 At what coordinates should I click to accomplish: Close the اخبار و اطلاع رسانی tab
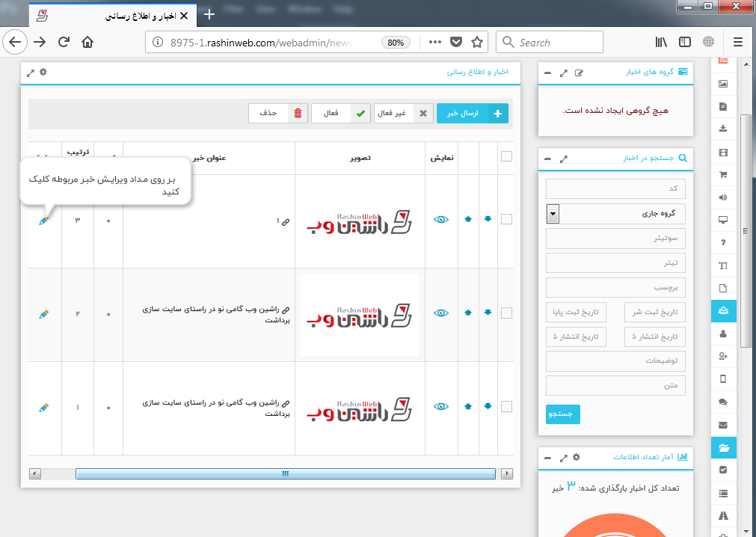pyautogui.click(x=184, y=16)
